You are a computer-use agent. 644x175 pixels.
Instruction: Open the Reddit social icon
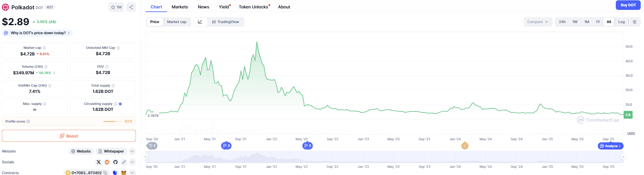tap(107, 162)
